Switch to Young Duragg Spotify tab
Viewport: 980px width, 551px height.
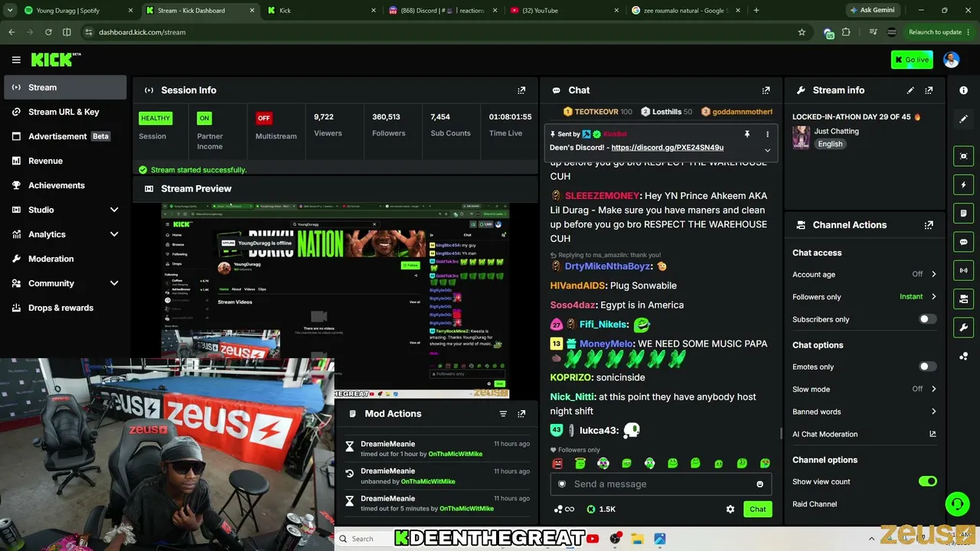77,11
